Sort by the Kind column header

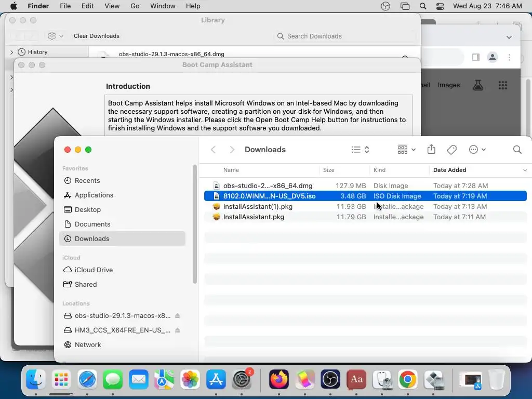click(x=400, y=170)
